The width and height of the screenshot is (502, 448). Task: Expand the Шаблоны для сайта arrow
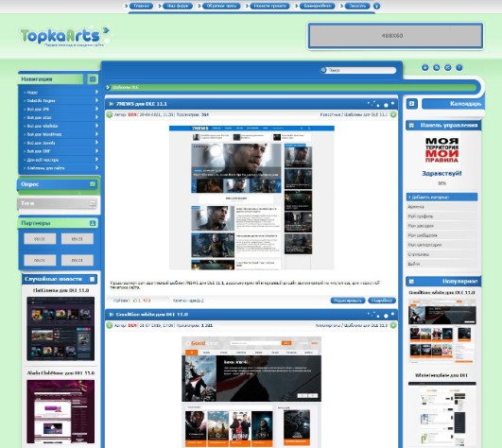click(x=96, y=167)
